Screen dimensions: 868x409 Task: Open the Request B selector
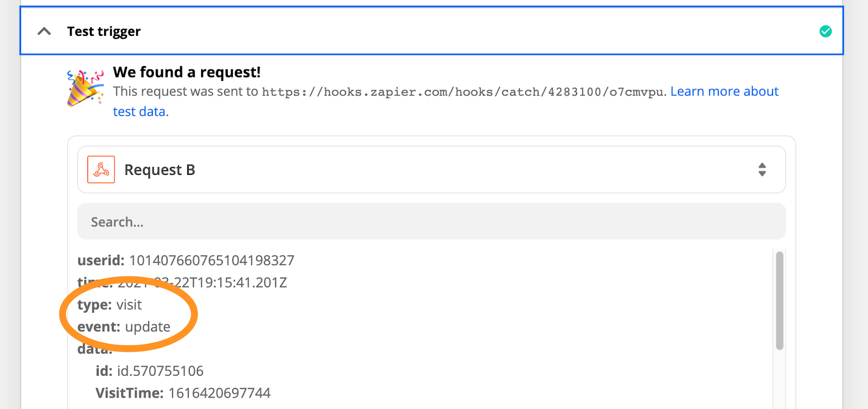click(x=431, y=169)
